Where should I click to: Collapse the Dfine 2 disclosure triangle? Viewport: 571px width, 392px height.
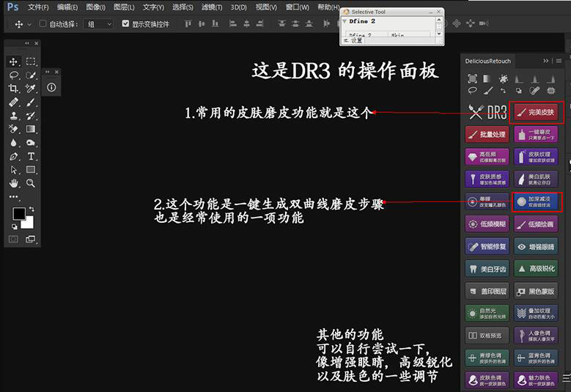tap(345, 21)
